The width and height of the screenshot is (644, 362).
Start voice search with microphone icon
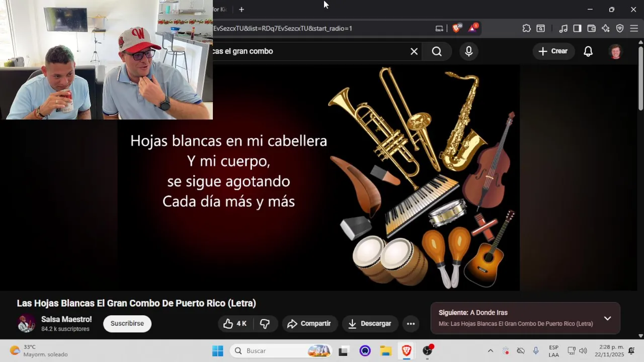(x=469, y=51)
